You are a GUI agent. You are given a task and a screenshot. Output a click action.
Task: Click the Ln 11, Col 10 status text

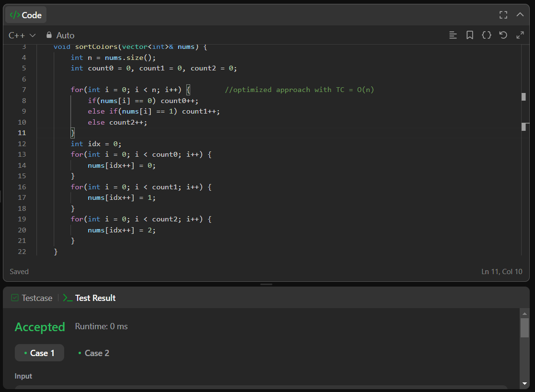[x=502, y=271]
